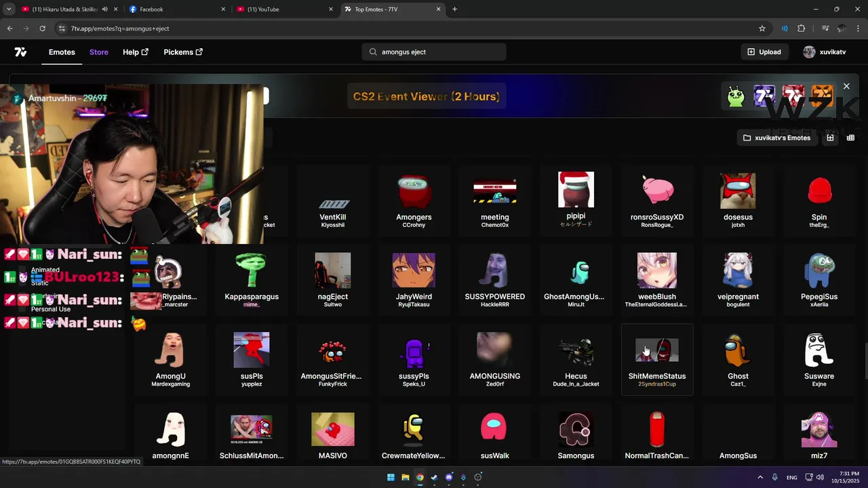868x488 pixels.
Task: Switch to large grid layout icon
Action: pos(830,138)
